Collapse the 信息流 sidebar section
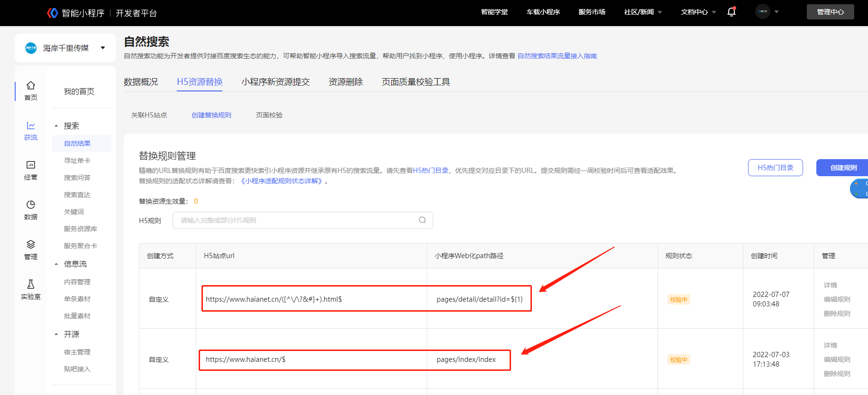 coord(56,264)
